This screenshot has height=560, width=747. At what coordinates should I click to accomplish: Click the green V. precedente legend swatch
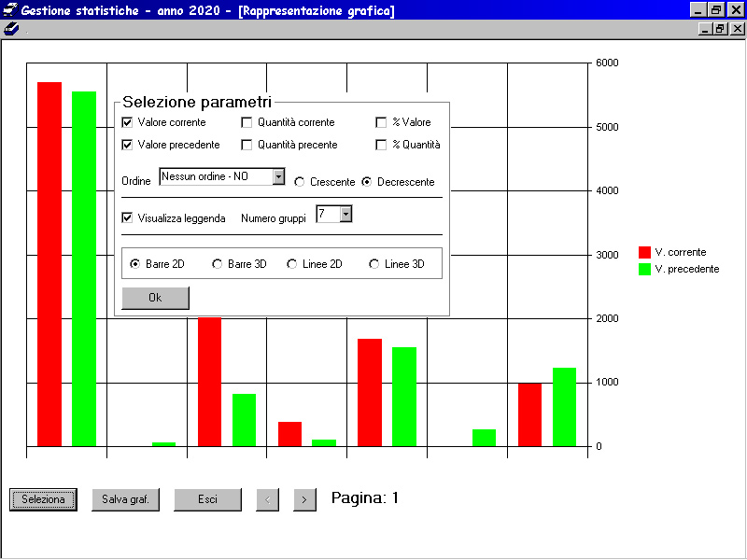[644, 269]
